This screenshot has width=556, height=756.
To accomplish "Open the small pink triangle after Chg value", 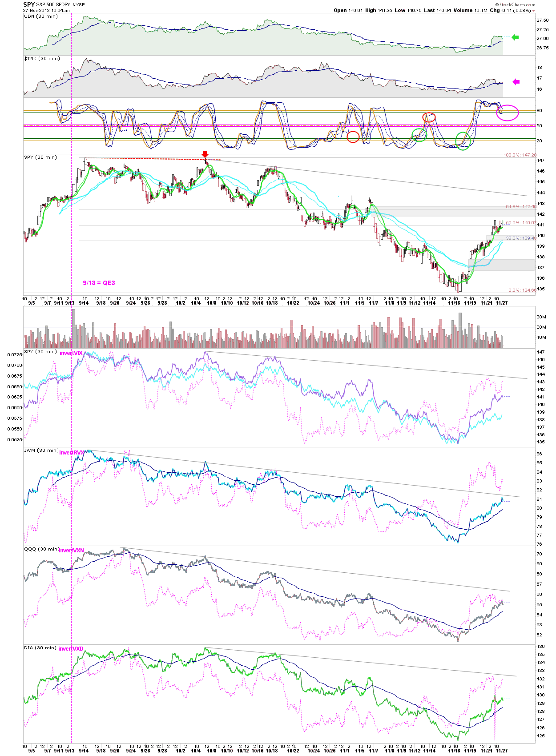I will point(534,11).
